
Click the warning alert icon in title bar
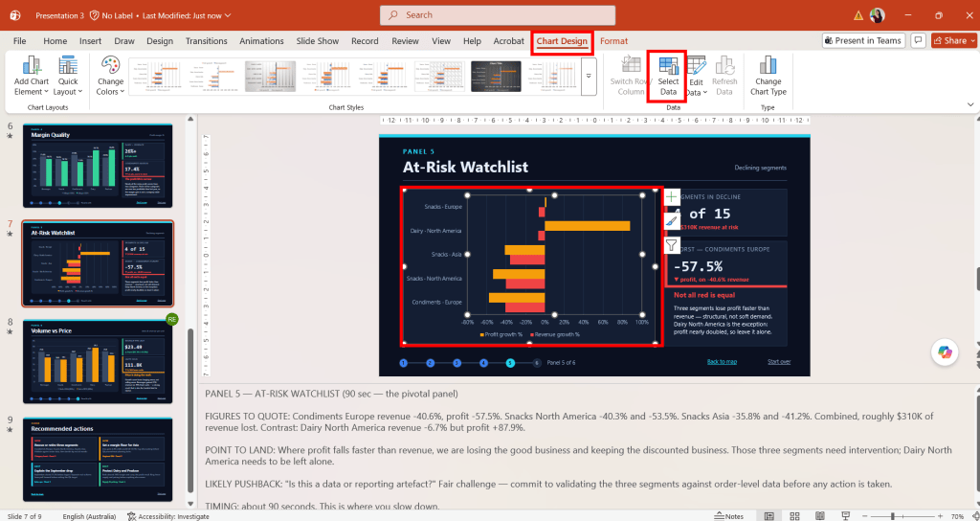coord(858,15)
